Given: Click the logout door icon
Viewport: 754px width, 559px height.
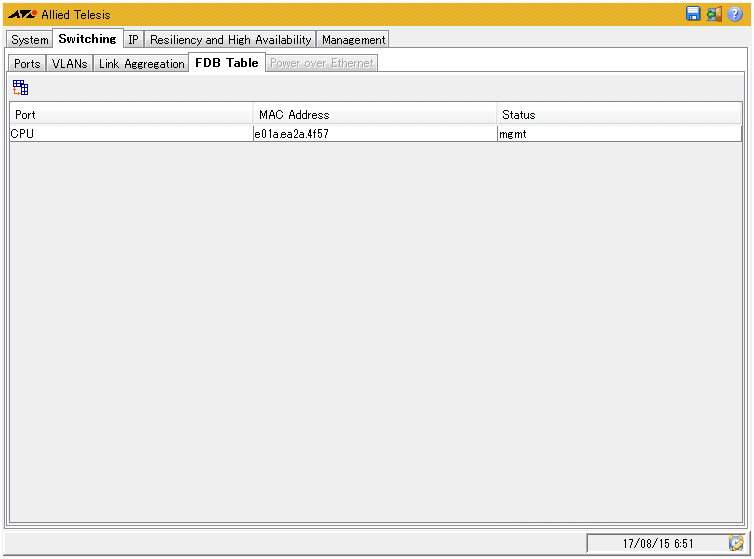Looking at the screenshot, I should point(714,14).
